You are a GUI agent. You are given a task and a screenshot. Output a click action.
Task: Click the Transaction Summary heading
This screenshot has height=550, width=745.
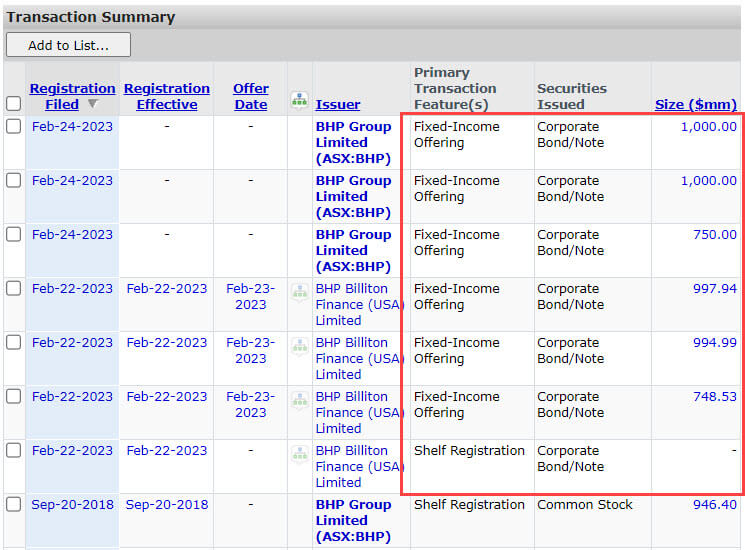[x=91, y=17]
